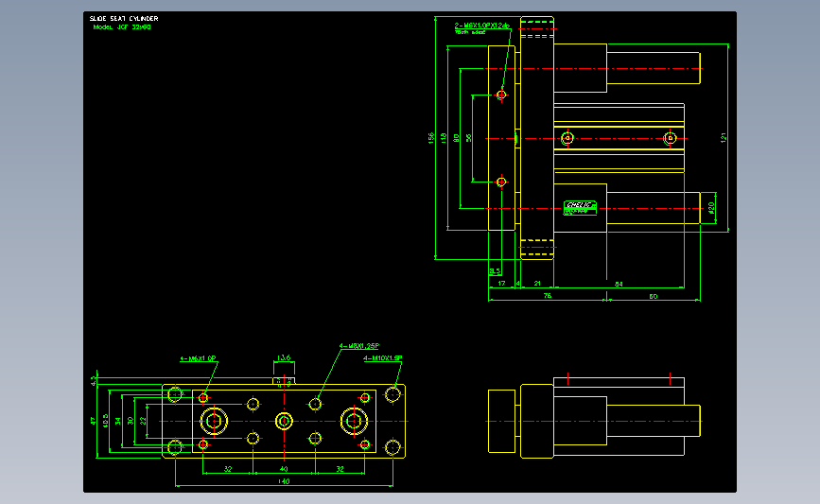Viewport: 820px width, 504px height.
Task: Click the 17 horizontal dimension
Action: tap(501, 284)
